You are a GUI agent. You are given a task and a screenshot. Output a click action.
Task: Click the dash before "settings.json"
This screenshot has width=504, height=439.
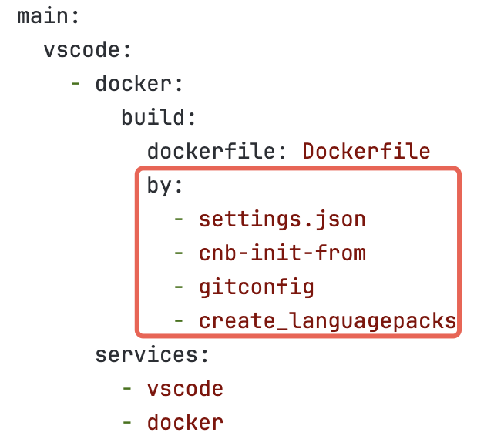179,219
